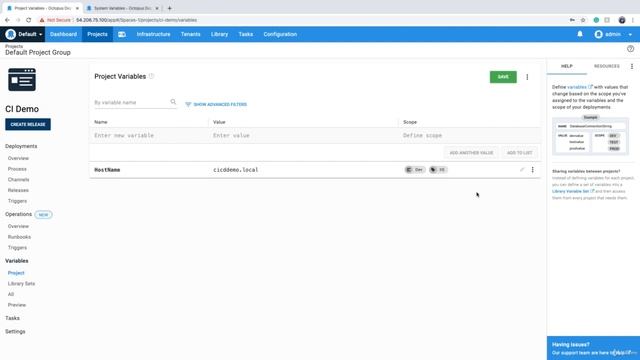The height and width of the screenshot is (360, 640).
Task: Click the Create Release button
Action: [x=28, y=124]
